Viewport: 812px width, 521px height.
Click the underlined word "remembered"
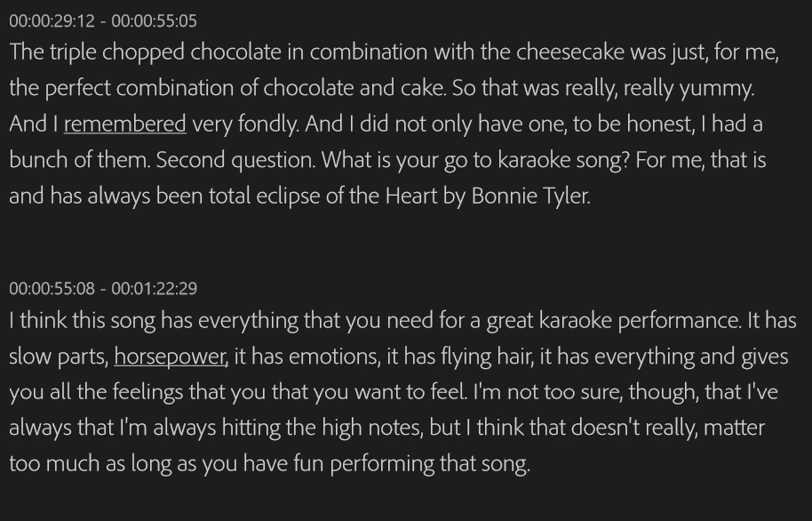click(124, 124)
